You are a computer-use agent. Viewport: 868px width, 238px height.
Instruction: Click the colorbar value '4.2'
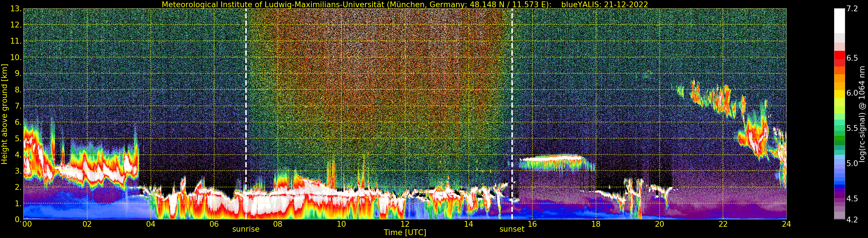[852, 220]
